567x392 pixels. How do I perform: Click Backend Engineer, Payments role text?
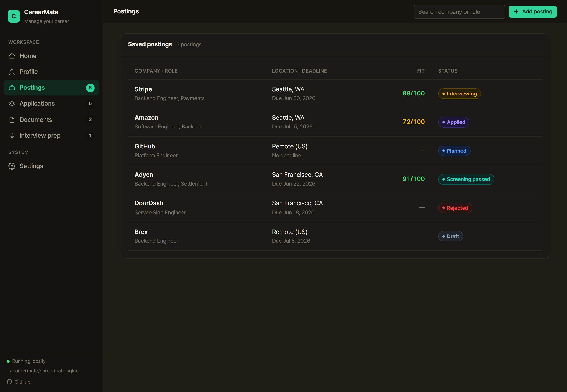[x=169, y=98]
